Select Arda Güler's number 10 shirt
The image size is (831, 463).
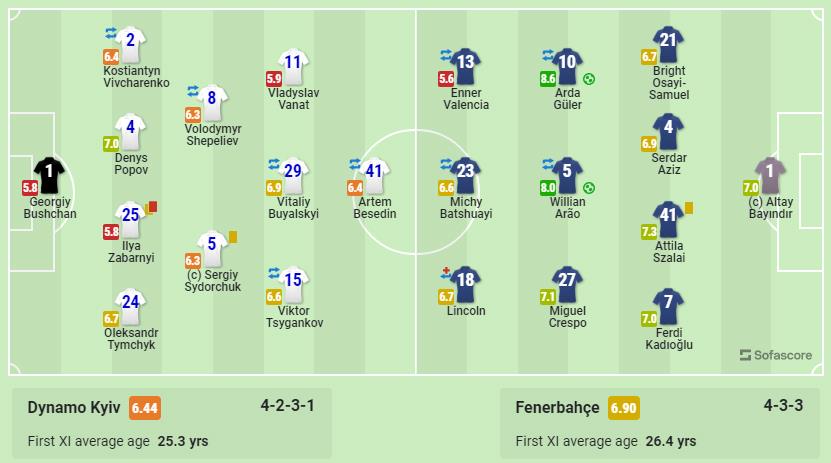pyautogui.click(x=567, y=64)
